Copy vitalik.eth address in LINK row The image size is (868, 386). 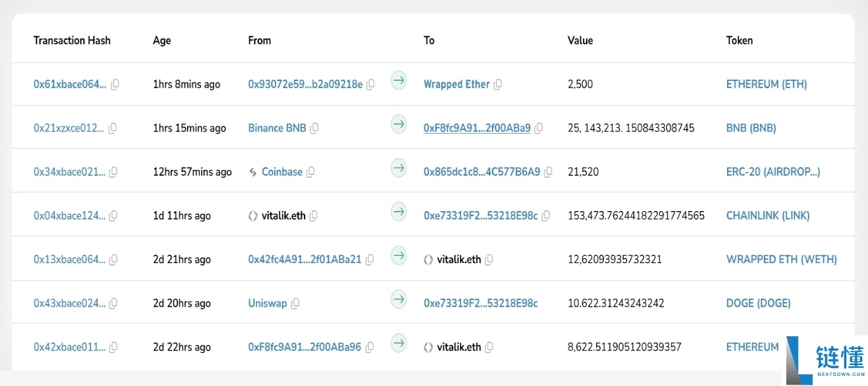pyautogui.click(x=314, y=216)
